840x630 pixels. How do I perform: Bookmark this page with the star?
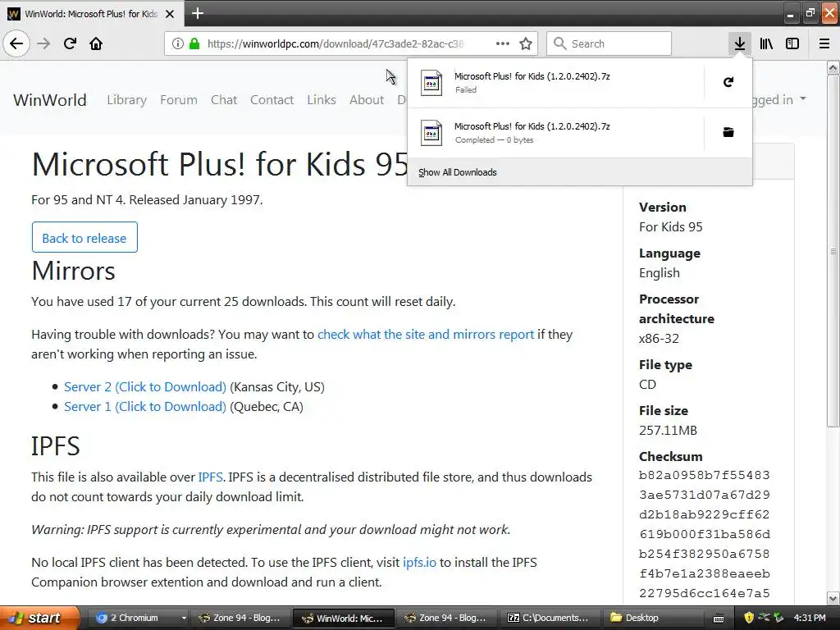coord(526,43)
